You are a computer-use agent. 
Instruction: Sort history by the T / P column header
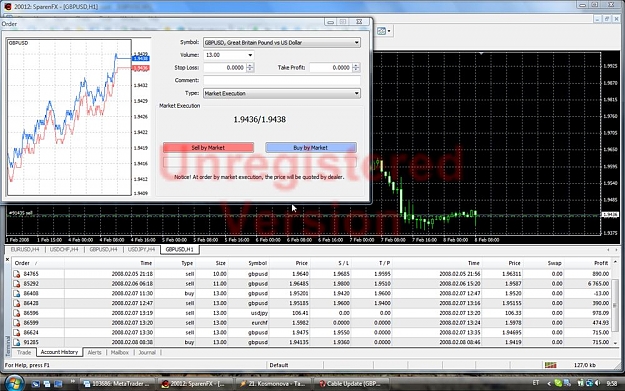385,263
